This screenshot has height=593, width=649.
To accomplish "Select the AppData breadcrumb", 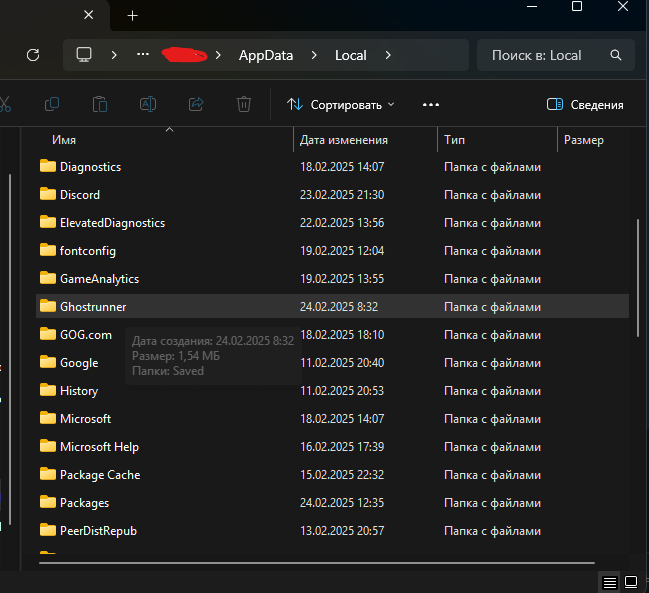I will point(266,55).
